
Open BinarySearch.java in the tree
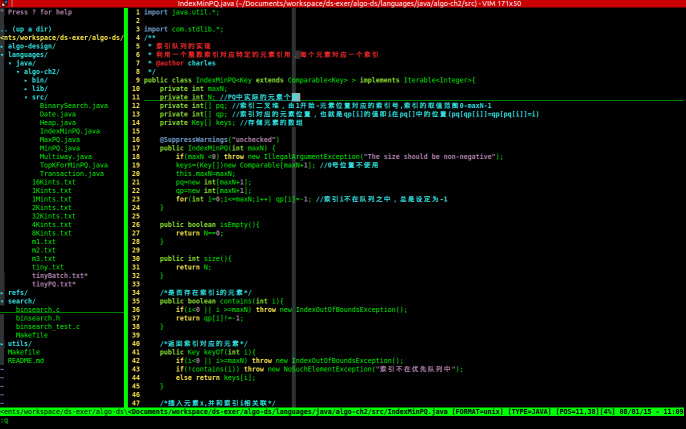tap(74, 105)
